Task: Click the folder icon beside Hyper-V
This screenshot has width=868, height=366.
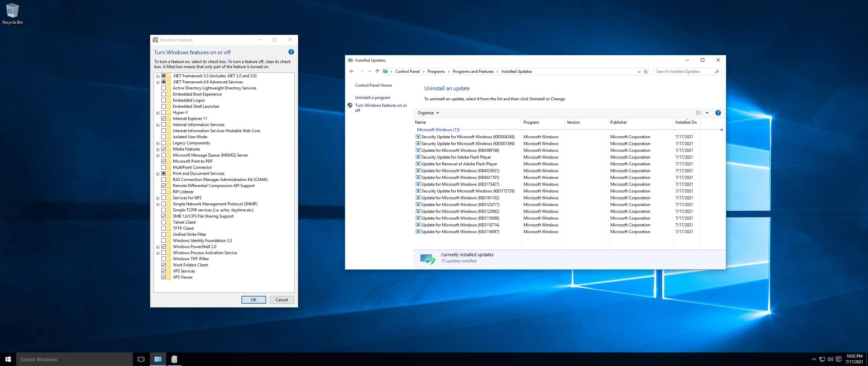Action: pyautogui.click(x=169, y=113)
